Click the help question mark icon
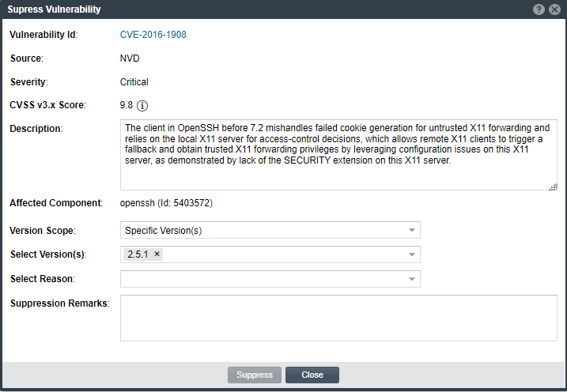 click(539, 9)
